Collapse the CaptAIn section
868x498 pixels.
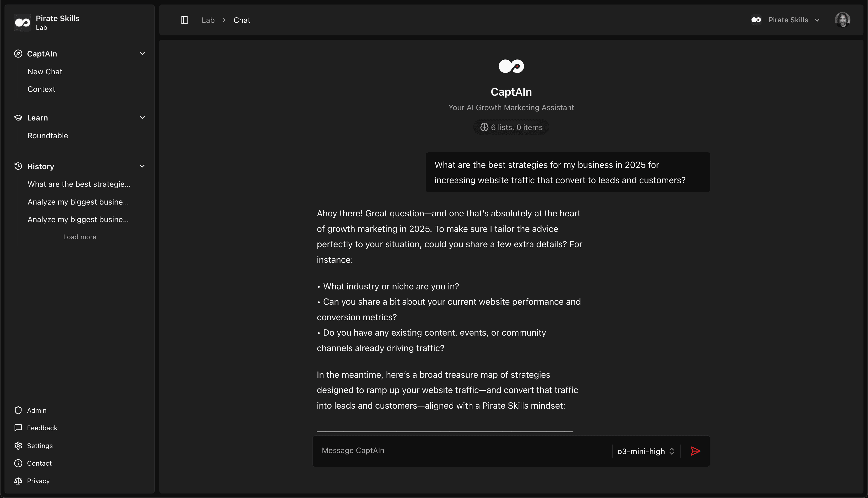pyautogui.click(x=142, y=53)
